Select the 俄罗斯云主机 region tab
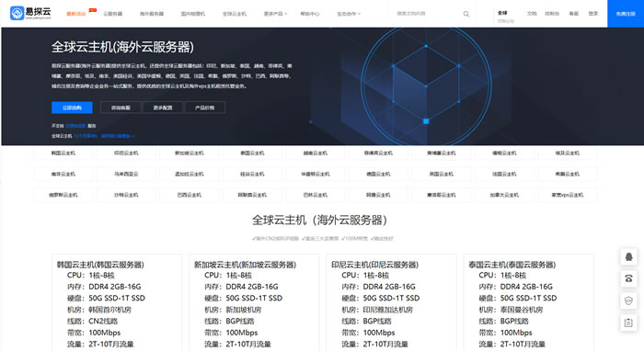The image size is (644, 351). pyautogui.click(x=63, y=195)
